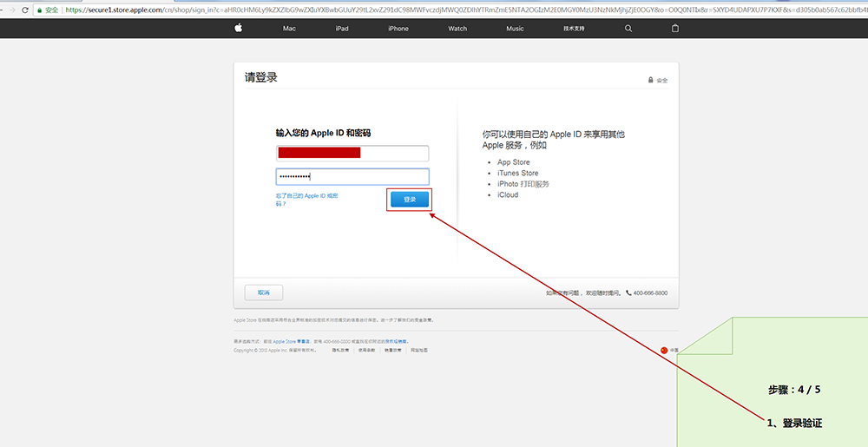Click the forgot Apple ID or password link
This screenshot has height=447, width=868.
pos(307,200)
